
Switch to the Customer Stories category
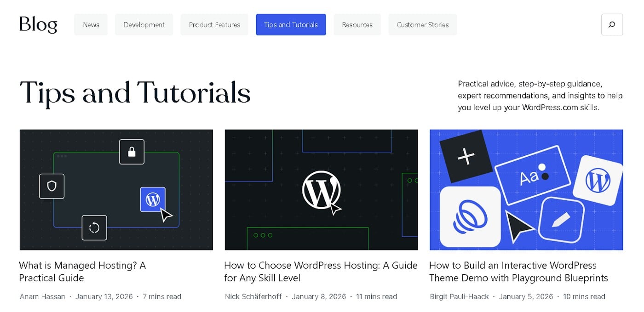click(422, 25)
